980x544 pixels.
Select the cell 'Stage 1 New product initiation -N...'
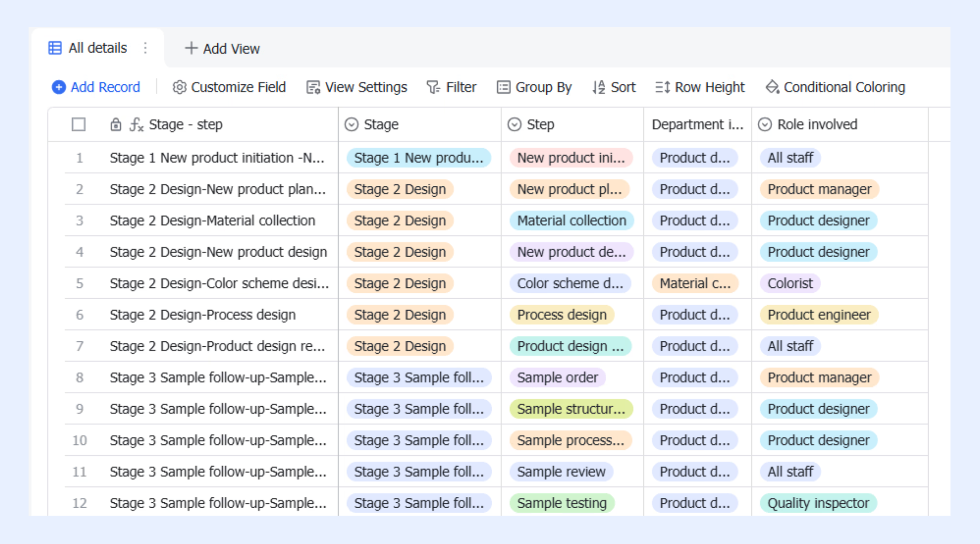click(217, 158)
